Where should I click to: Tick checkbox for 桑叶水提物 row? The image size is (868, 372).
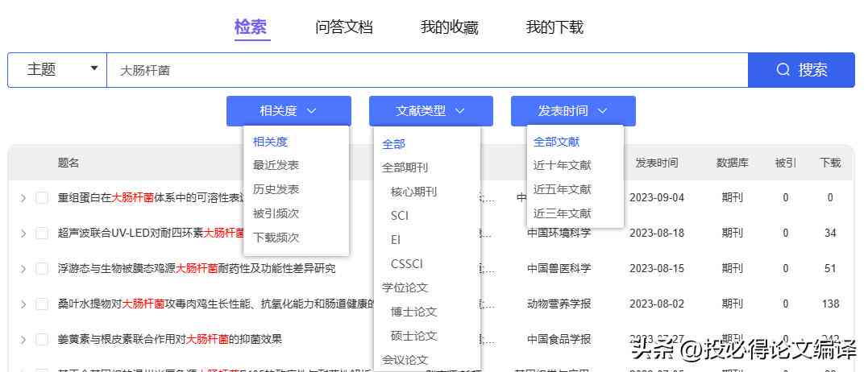pos(42,304)
